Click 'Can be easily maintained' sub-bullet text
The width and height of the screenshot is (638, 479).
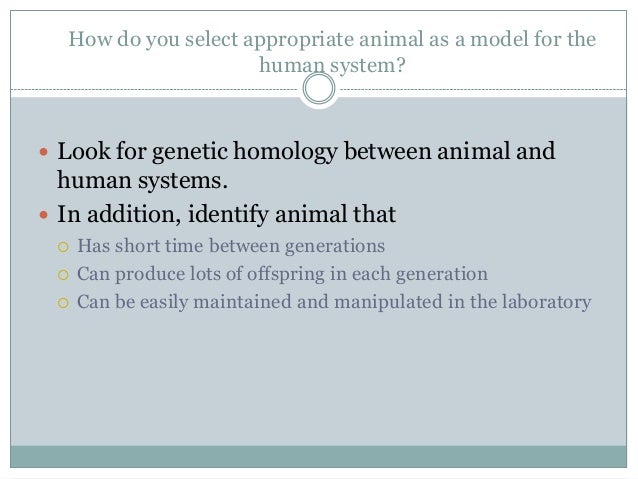(x=334, y=302)
